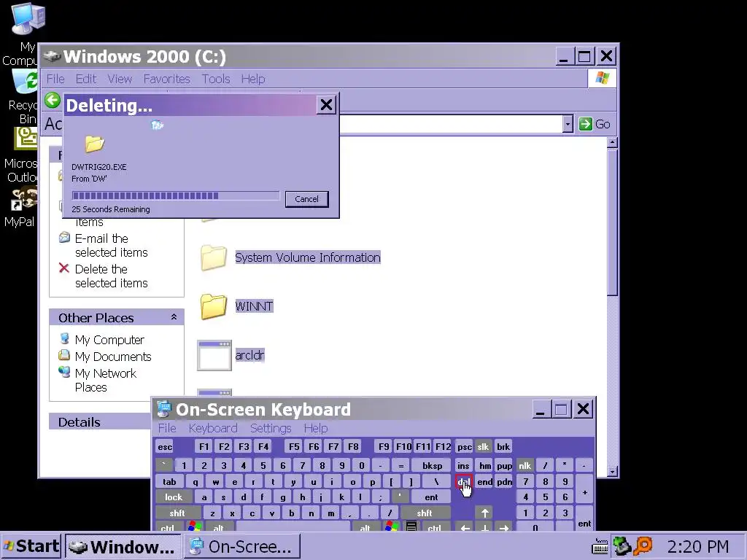The image size is (747, 560).
Task: Click Delete the selected items link
Action: coord(111,276)
